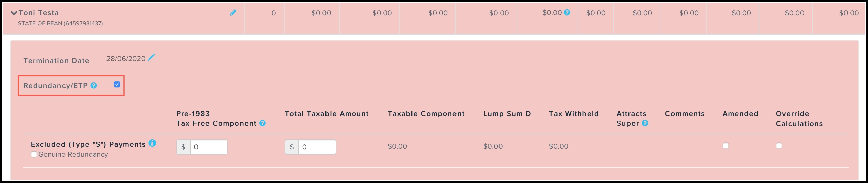Click the Total Taxable Amount input field
The image size is (868, 183).
pyautogui.click(x=317, y=147)
